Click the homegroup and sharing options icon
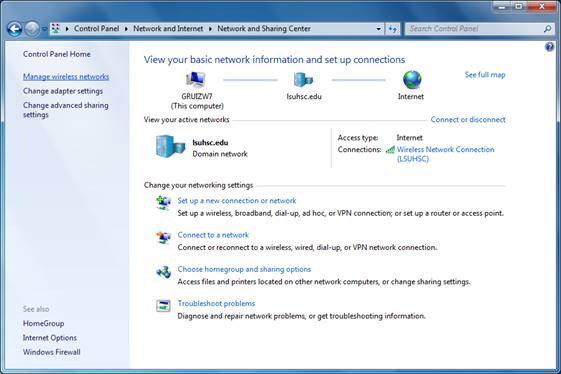The image size is (561, 374). 164,272
